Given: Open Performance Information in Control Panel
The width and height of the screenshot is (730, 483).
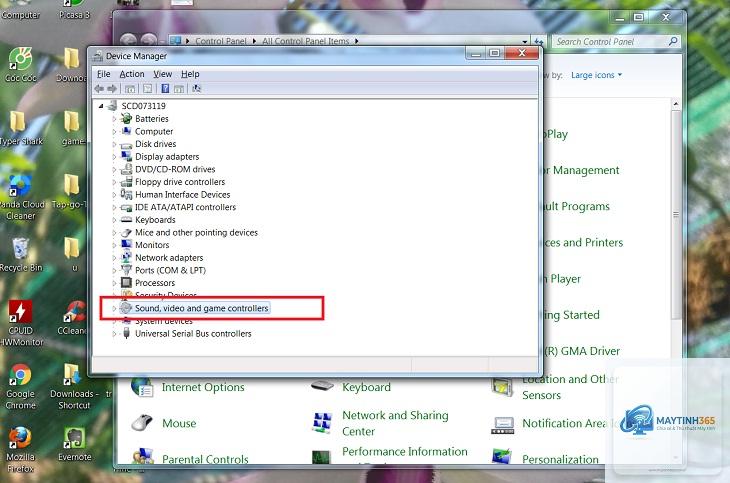Looking at the screenshot, I should (x=405, y=452).
